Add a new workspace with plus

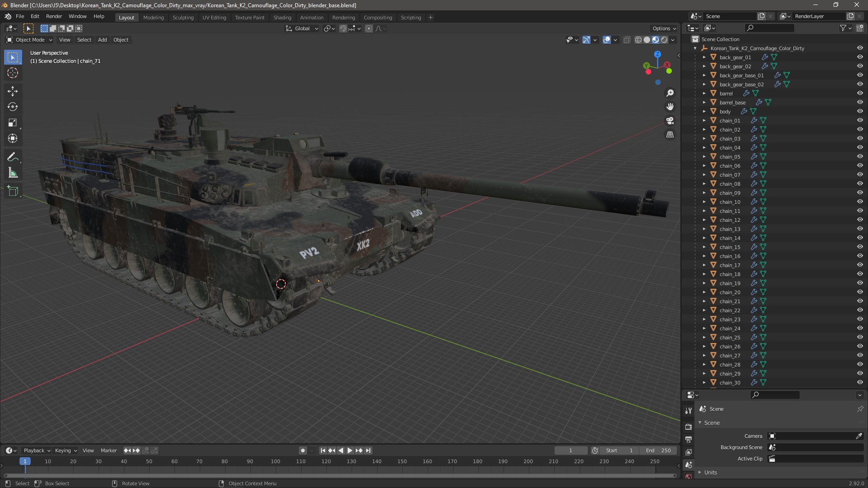[x=430, y=18]
